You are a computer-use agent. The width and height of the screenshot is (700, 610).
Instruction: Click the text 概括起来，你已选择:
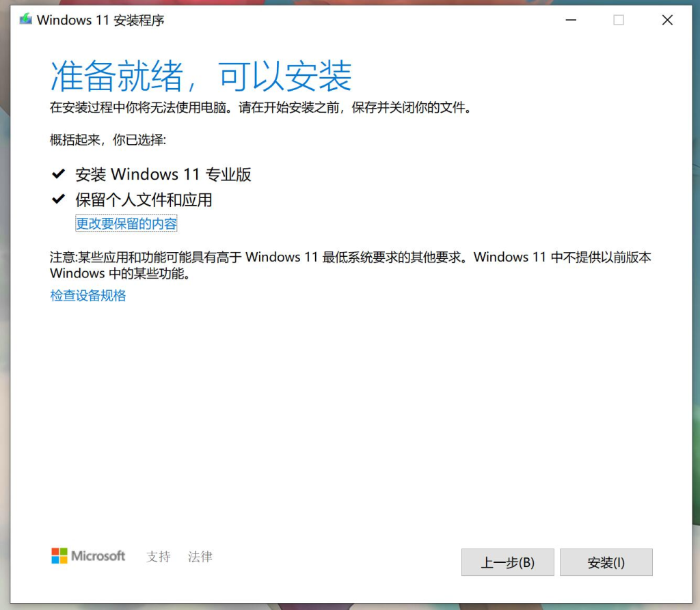point(107,140)
